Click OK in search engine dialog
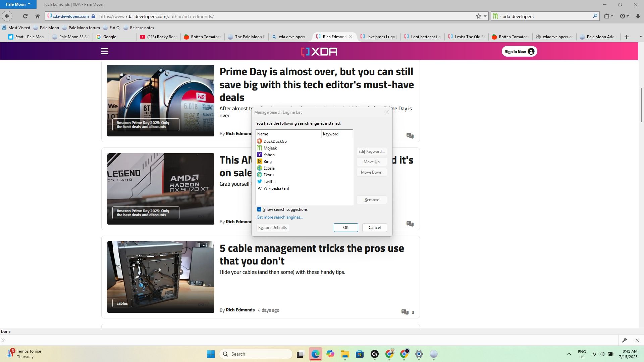The width and height of the screenshot is (644, 362). tap(346, 228)
